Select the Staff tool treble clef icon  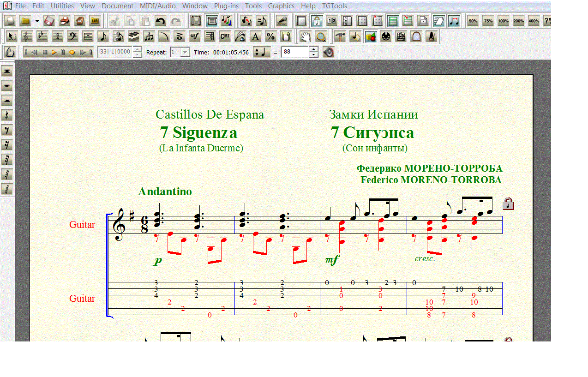click(27, 36)
